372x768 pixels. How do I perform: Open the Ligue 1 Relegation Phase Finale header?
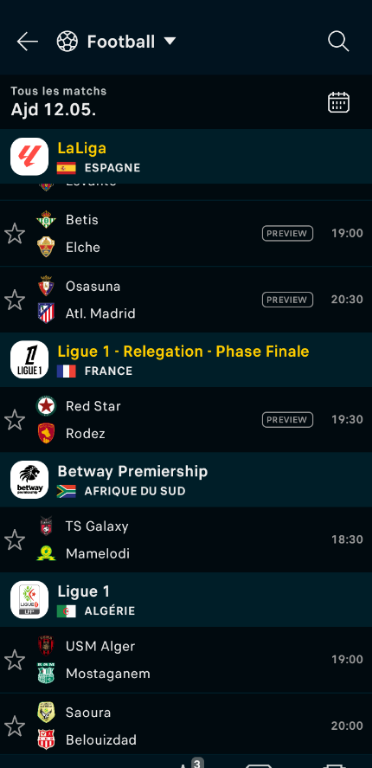coord(186,360)
